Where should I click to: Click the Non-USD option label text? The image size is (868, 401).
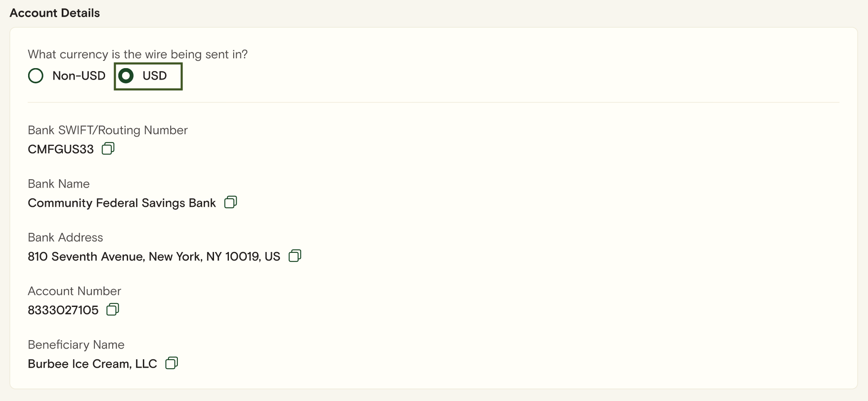[79, 76]
